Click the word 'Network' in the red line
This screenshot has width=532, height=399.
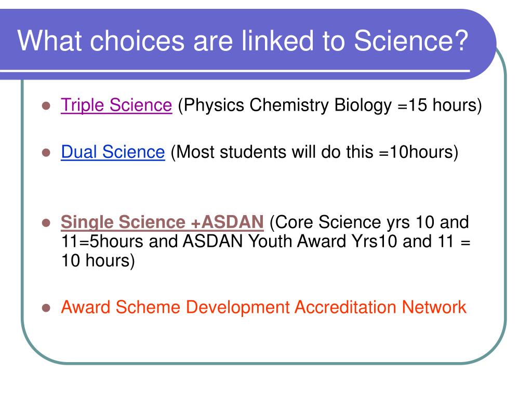(x=434, y=307)
